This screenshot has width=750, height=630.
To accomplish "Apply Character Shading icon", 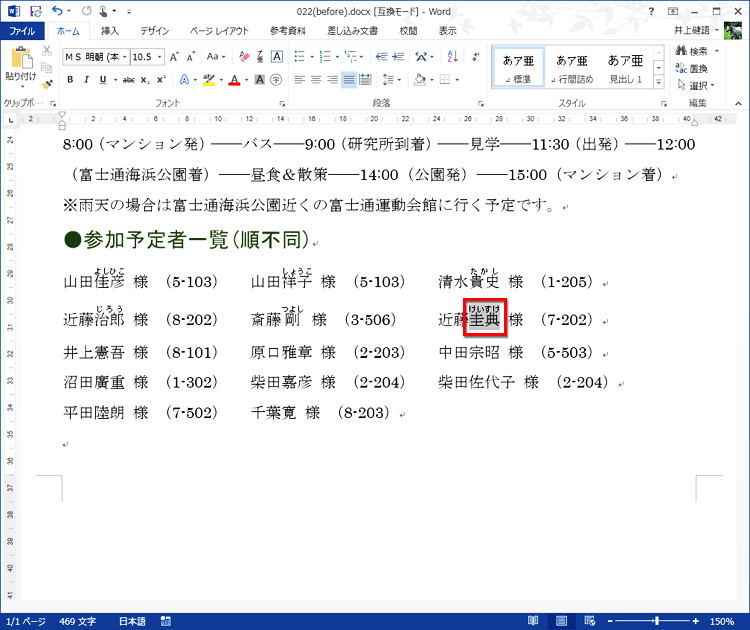I will click(260, 79).
